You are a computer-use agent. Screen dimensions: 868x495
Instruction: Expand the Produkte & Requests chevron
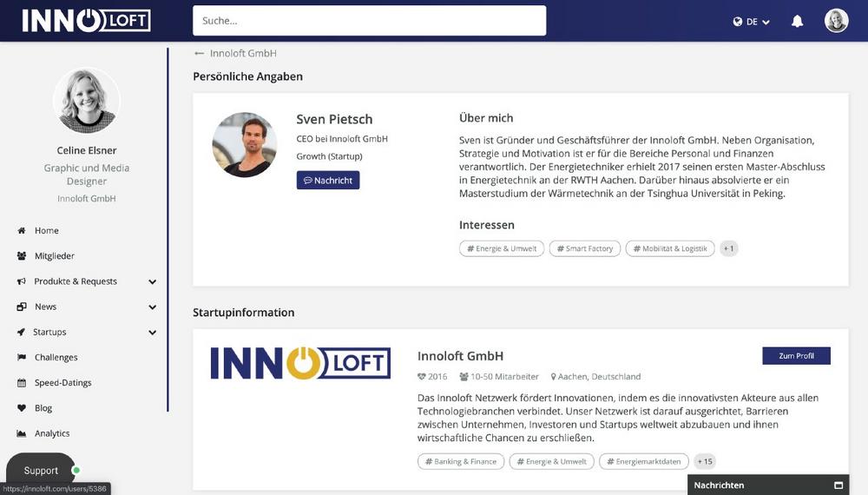(152, 282)
